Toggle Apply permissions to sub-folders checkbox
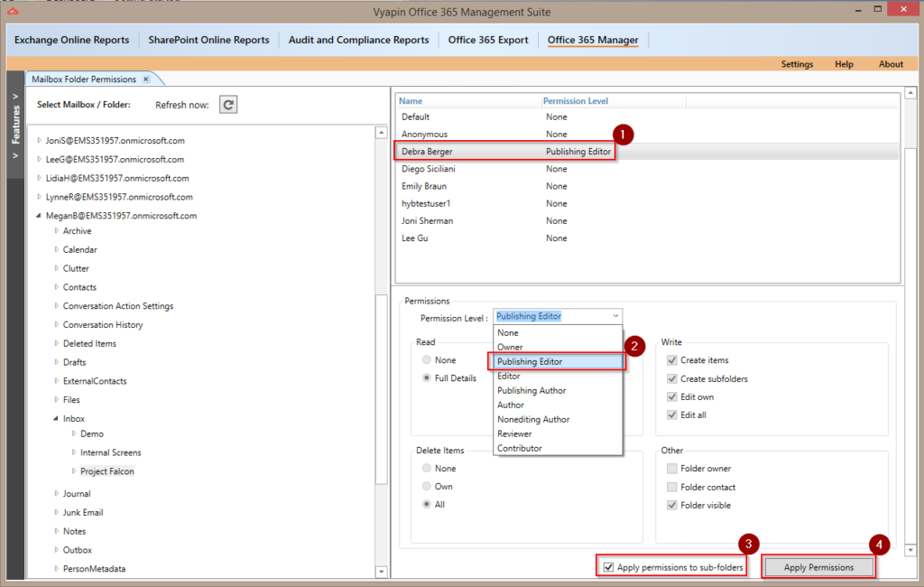Image resolution: width=924 pixels, height=587 pixels. [x=608, y=567]
